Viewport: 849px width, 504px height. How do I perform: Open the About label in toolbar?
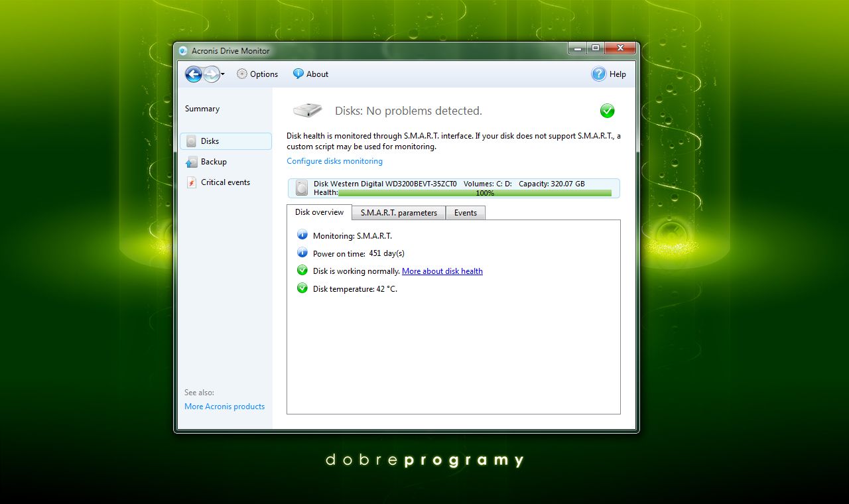(x=317, y=74)
